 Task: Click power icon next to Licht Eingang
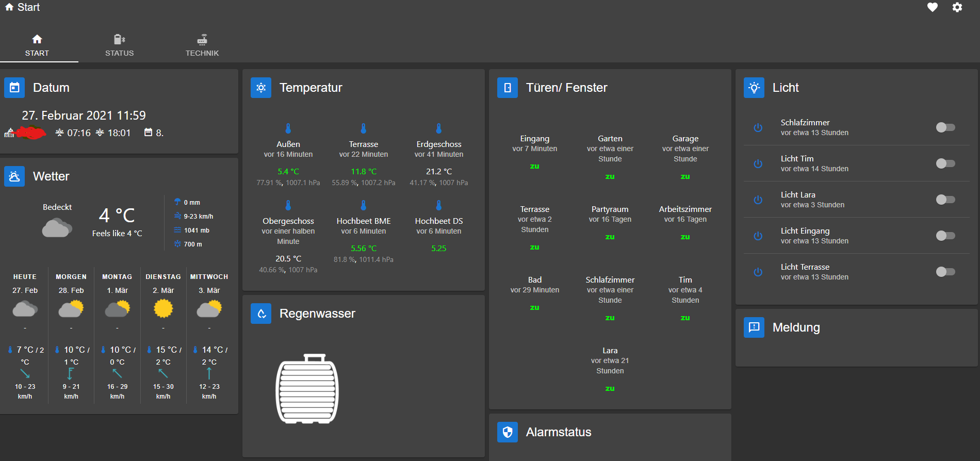pos(758,236)
